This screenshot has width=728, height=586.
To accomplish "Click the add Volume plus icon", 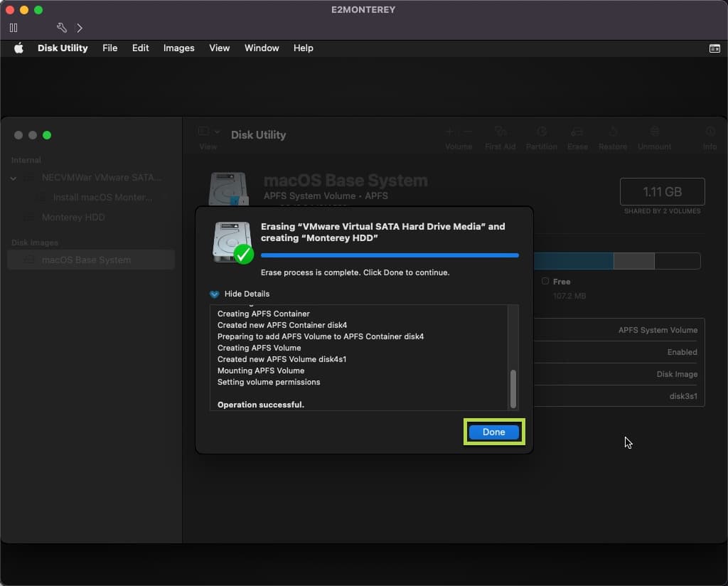I will pos(449,132).
